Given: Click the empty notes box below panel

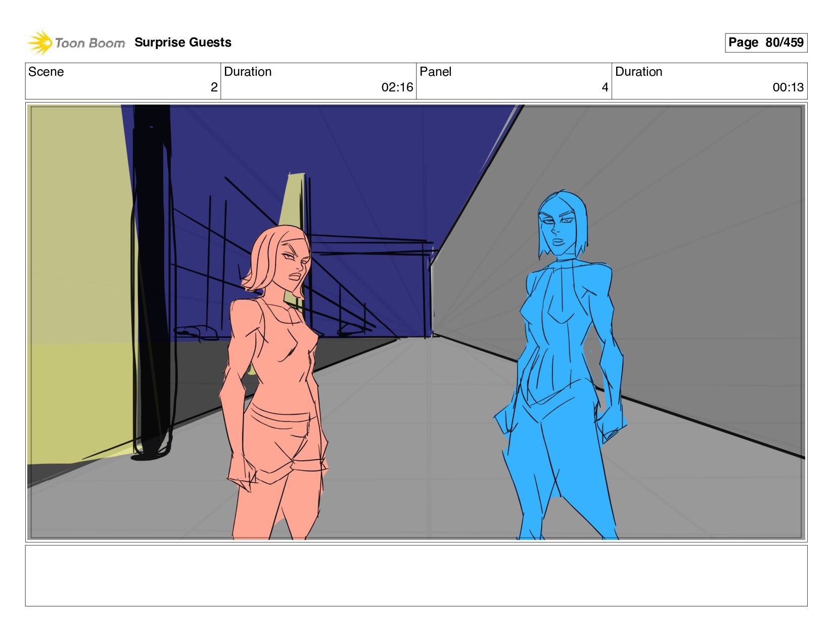Looking at the screenshot, I should click(416, 575).
